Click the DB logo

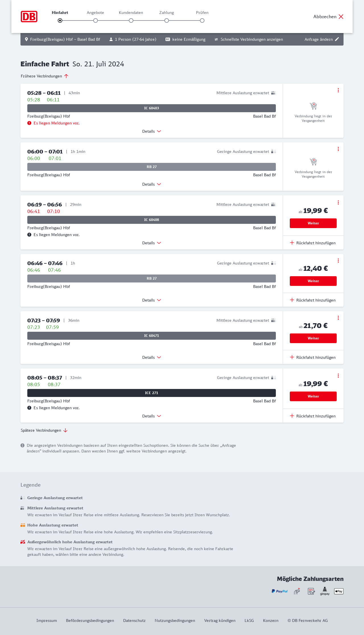[29, 17]
